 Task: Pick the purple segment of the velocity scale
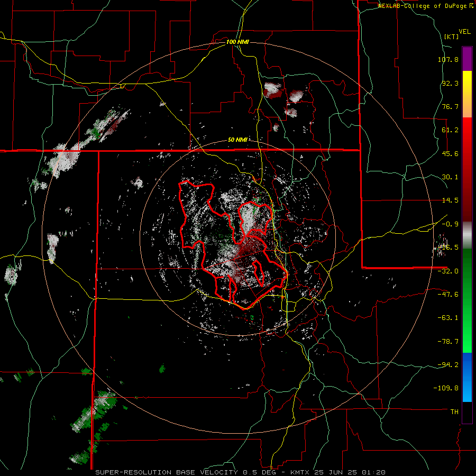(467, 59)
